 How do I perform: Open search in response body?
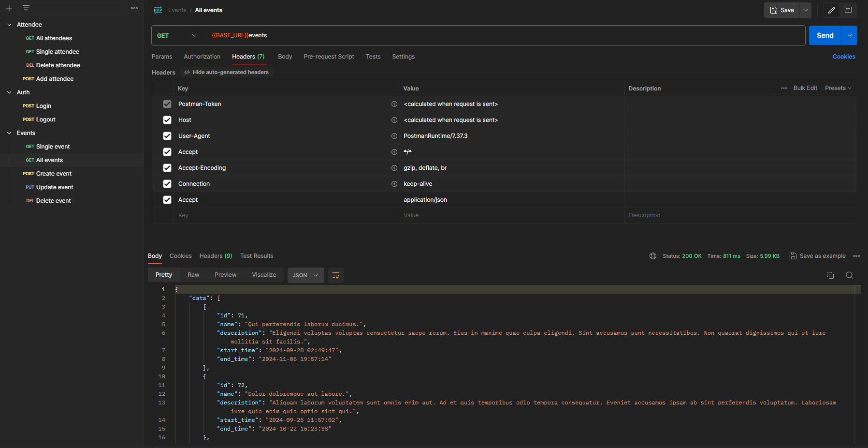click(x=849, y=275)
